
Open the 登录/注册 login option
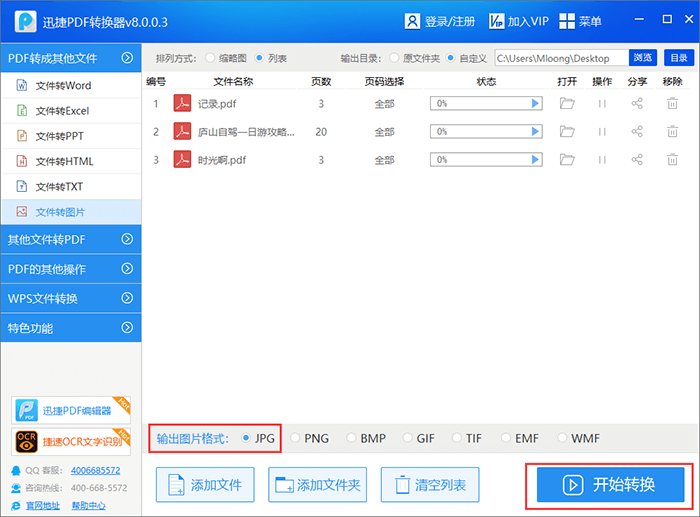point(440,21)
